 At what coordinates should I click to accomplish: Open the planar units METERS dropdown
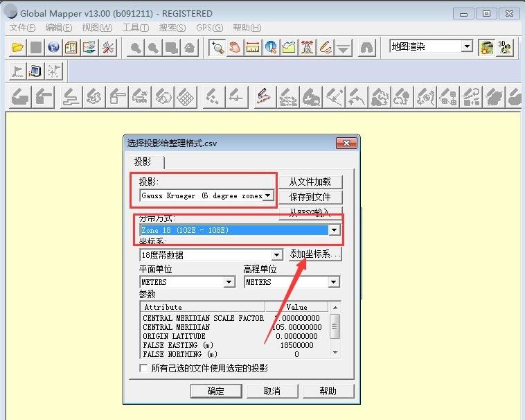[229, 282]
